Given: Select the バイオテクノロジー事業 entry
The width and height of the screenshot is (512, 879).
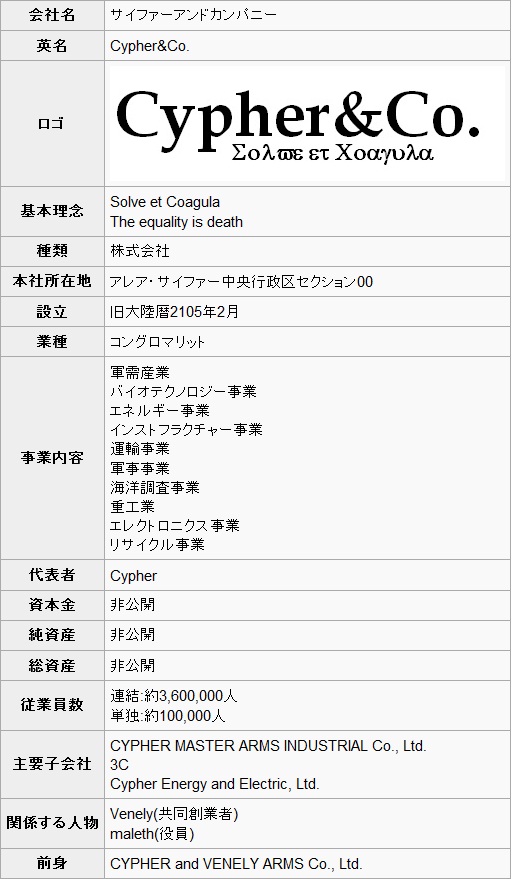Looking at the screenshot, I should point(183,391).
